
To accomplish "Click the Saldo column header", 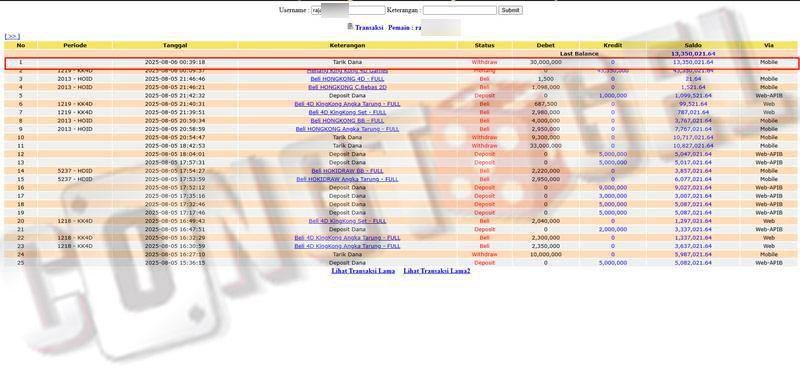I will 693,45.
